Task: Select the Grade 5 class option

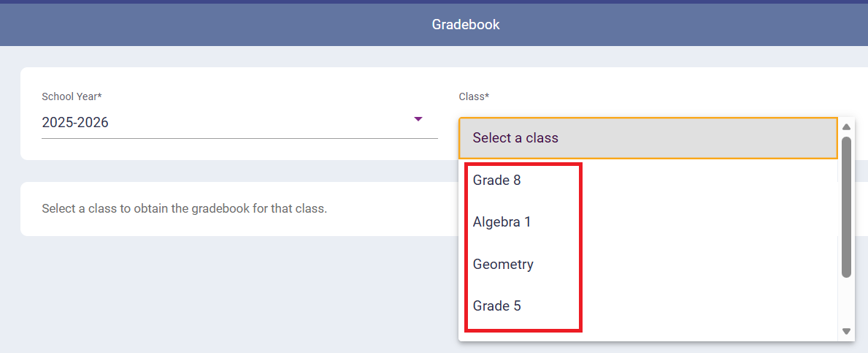Action: pos(497,305)
